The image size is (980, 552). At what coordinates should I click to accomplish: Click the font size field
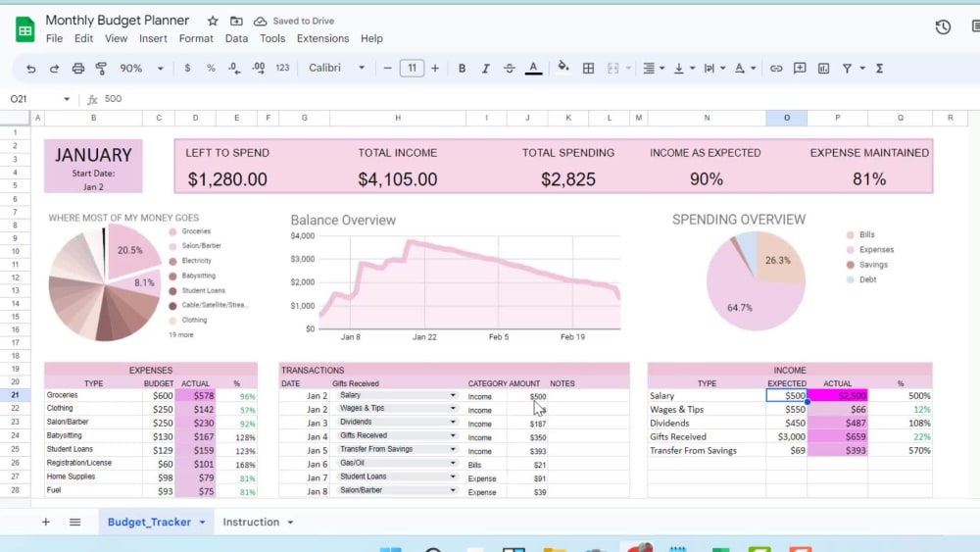[412, 68]
